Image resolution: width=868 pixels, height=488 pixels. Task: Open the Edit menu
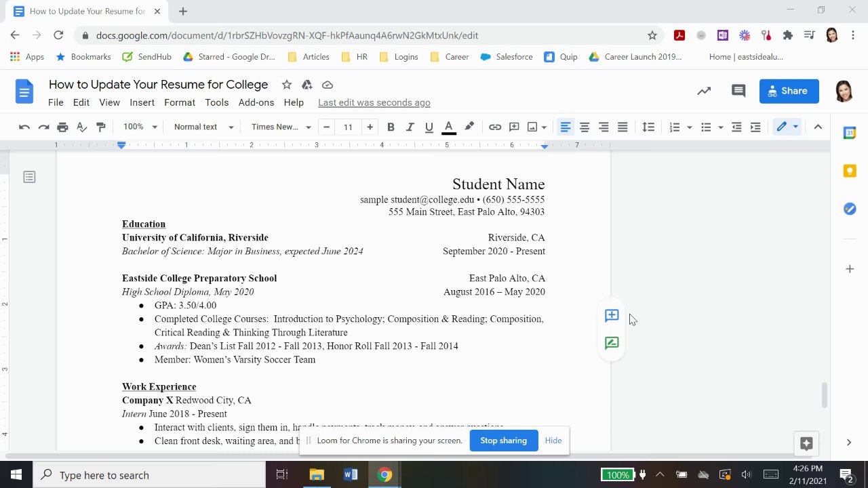click(81, 102)
